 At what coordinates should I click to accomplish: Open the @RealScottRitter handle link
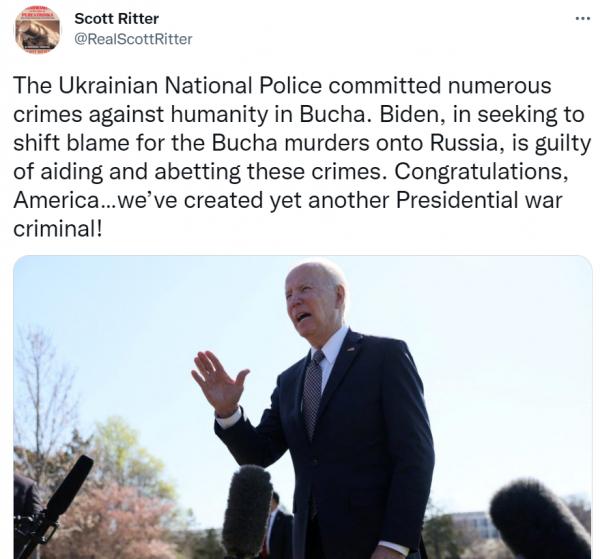pos(133,39)
